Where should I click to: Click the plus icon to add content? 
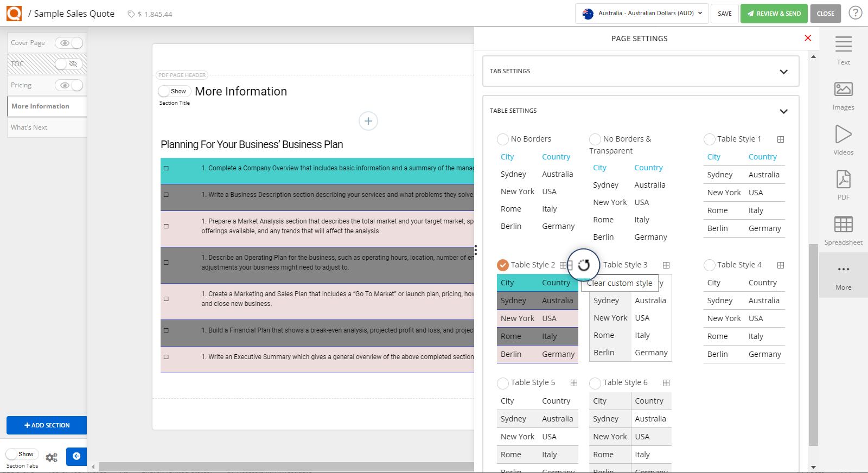pyautogui.click(x=368, y=121)
